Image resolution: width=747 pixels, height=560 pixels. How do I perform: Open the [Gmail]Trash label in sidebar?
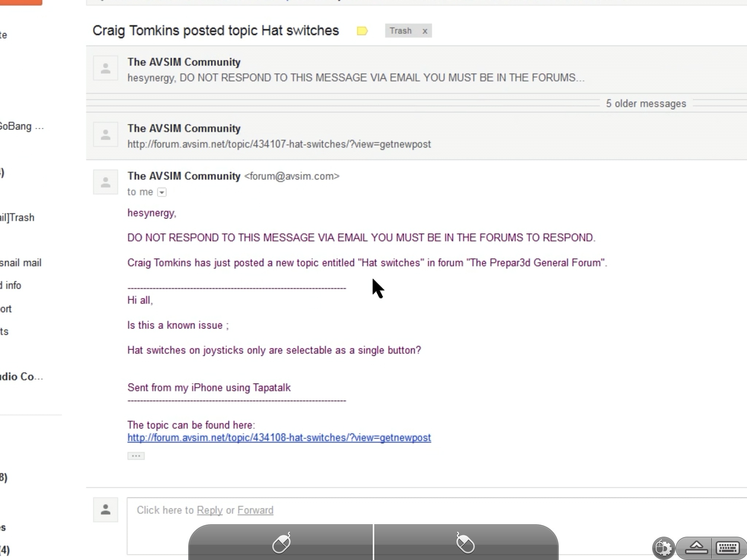17,218
